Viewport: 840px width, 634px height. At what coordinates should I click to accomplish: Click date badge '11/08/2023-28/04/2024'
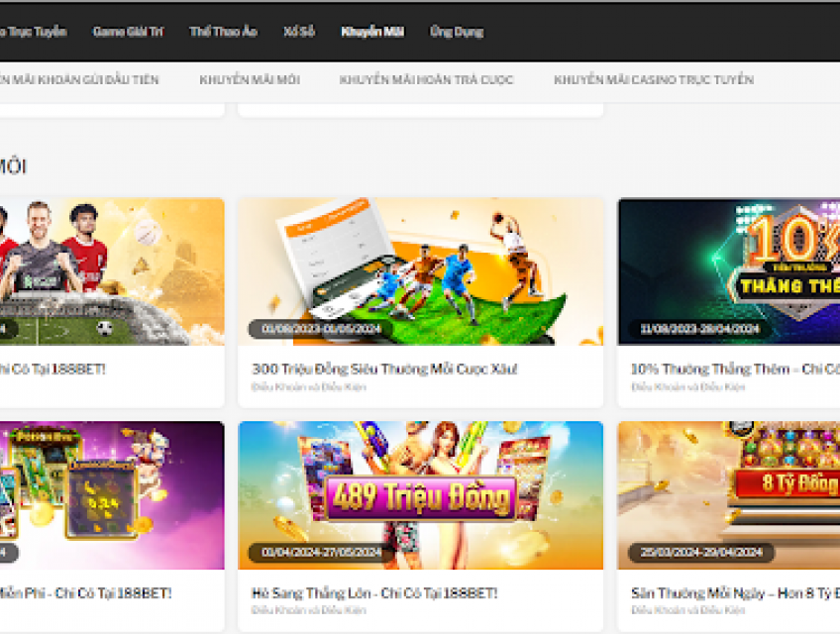[x=700, y=329]
